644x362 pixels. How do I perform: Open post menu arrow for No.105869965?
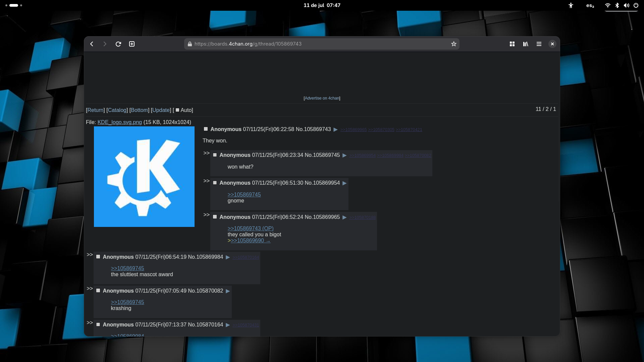[x=344, y=218]
